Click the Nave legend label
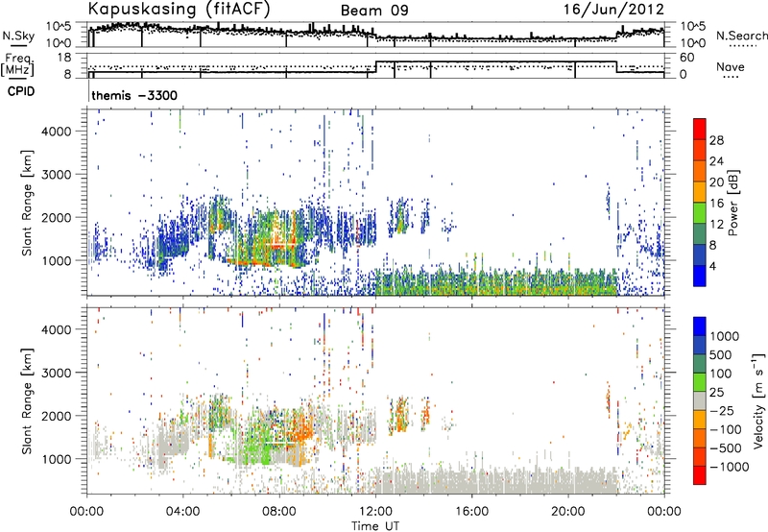Screen dimensions: 768x532 (731, 66)
